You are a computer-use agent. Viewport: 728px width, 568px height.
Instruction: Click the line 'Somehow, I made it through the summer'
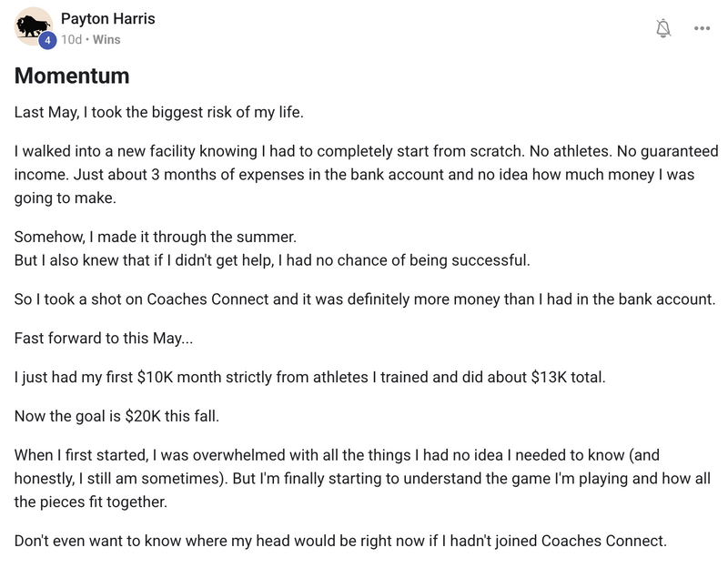coord(155,237)
